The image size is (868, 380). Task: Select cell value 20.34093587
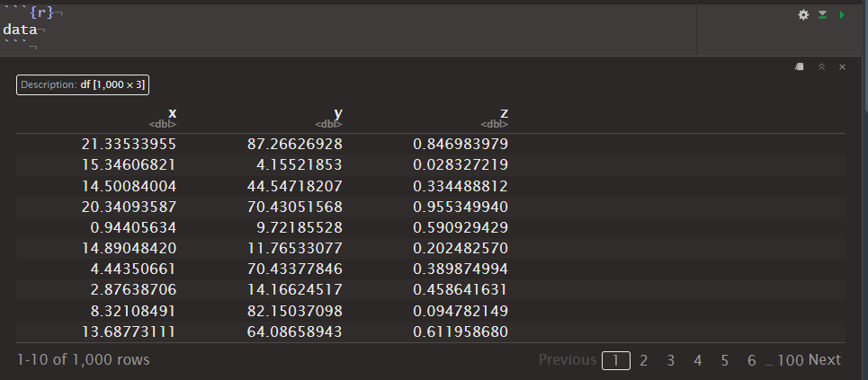point(129,207)
